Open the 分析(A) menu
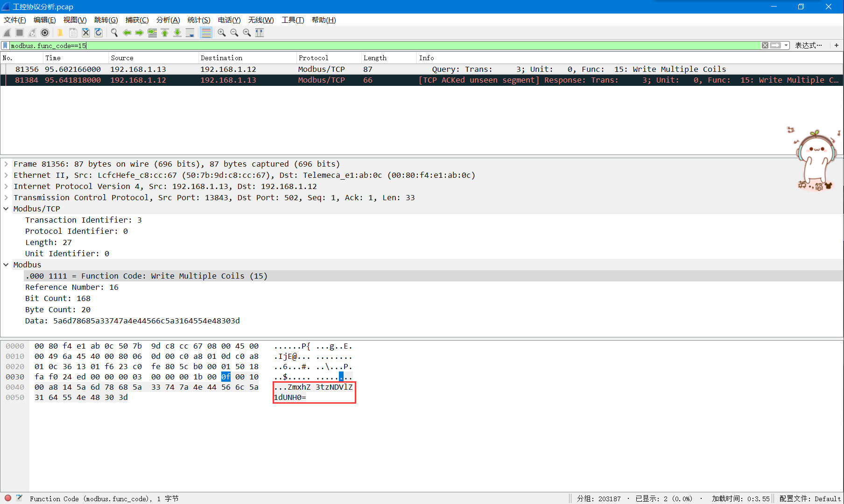This screenshot has height=504, width=844. [168, 20]
